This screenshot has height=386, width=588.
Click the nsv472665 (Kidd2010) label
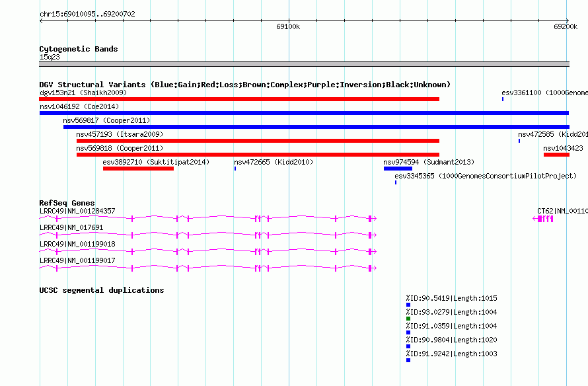click(x=274, y=162)
